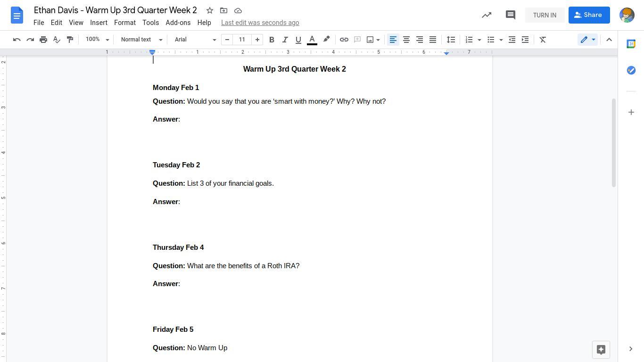Redo the last action
644x362 pixels.
pos(30,40)
